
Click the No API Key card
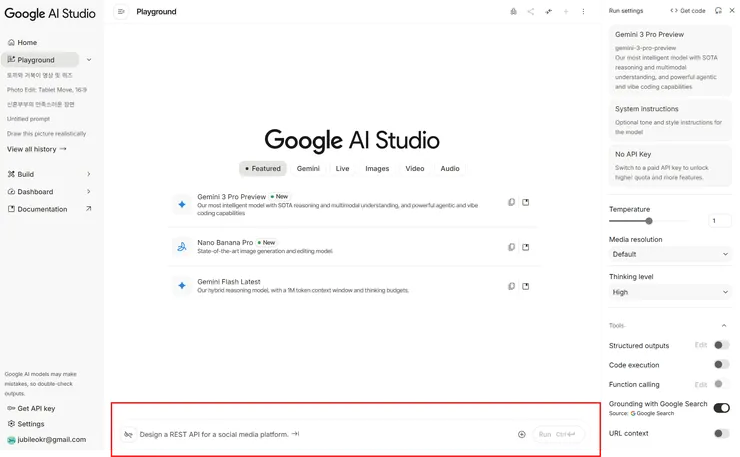click(x=670, y=165)
